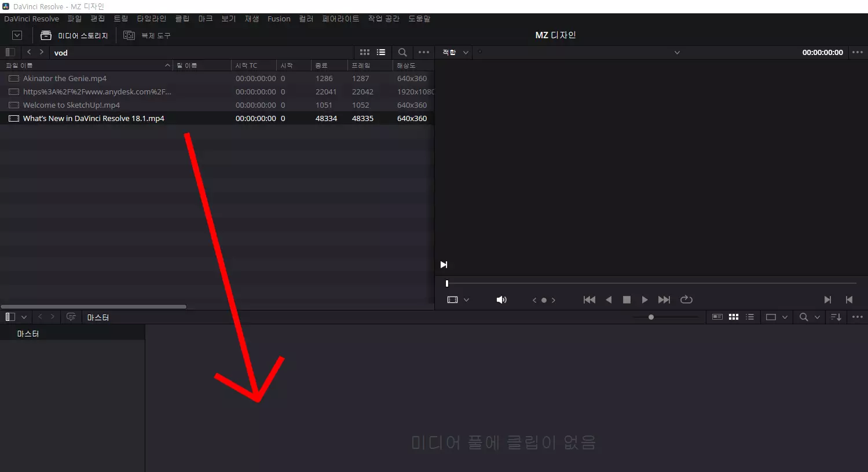This screenshot has width=868, height=472.
Task: Open the 파일 menu
Action: tap(75, 19)
